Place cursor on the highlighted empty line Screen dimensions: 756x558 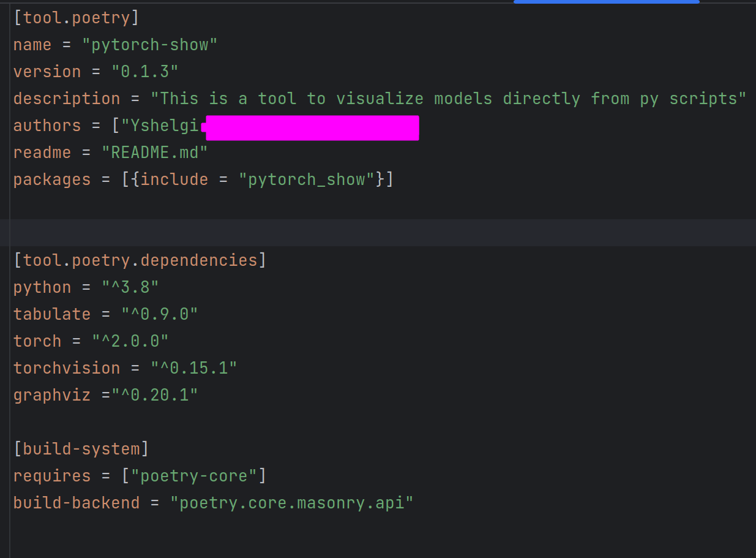(x=378, y=233)
